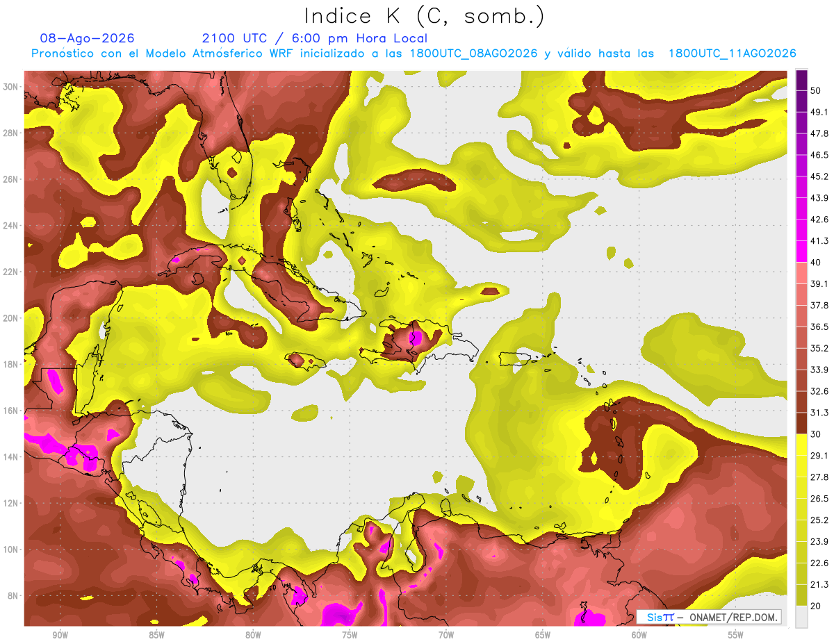Click the color bar value "45.2"
Screen dimensions: 834x644
(819, 176)
